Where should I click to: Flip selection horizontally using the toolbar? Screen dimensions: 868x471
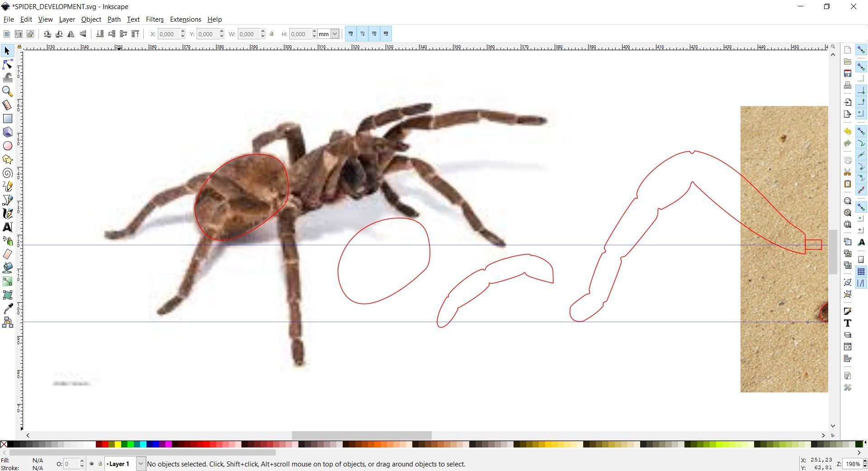[71, 34]
